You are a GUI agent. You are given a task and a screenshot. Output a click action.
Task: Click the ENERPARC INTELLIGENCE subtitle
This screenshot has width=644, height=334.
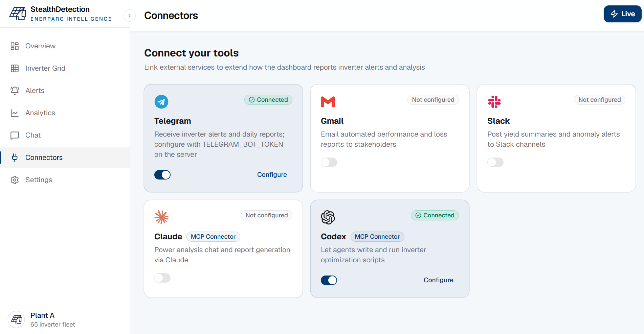71,19
